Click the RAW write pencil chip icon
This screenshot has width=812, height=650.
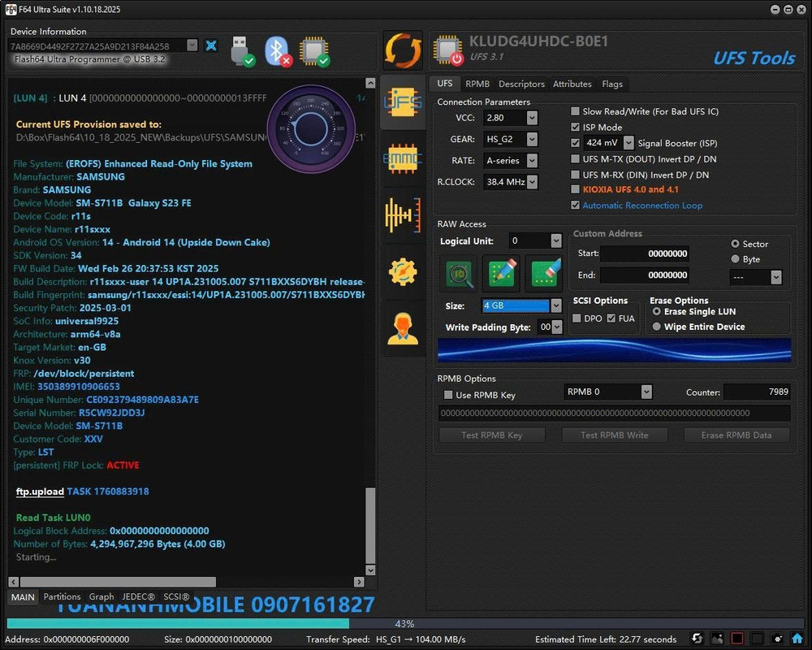pyautogui.click(x=501, y=273)
